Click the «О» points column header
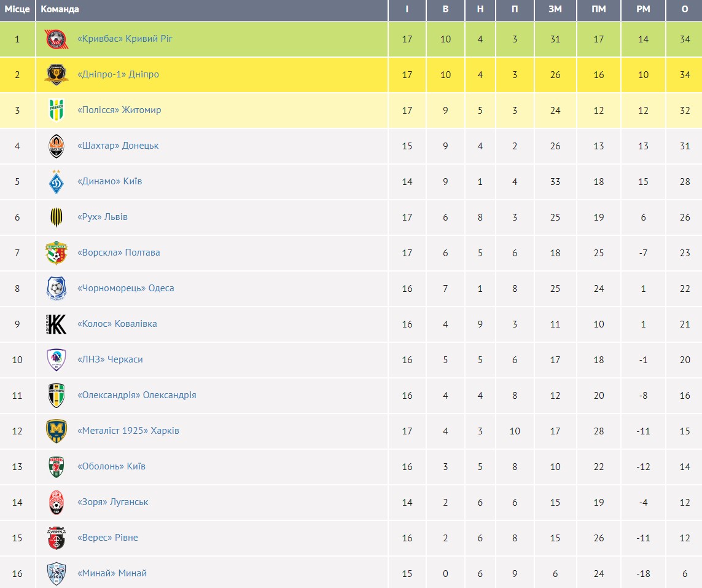 [685, 9]
